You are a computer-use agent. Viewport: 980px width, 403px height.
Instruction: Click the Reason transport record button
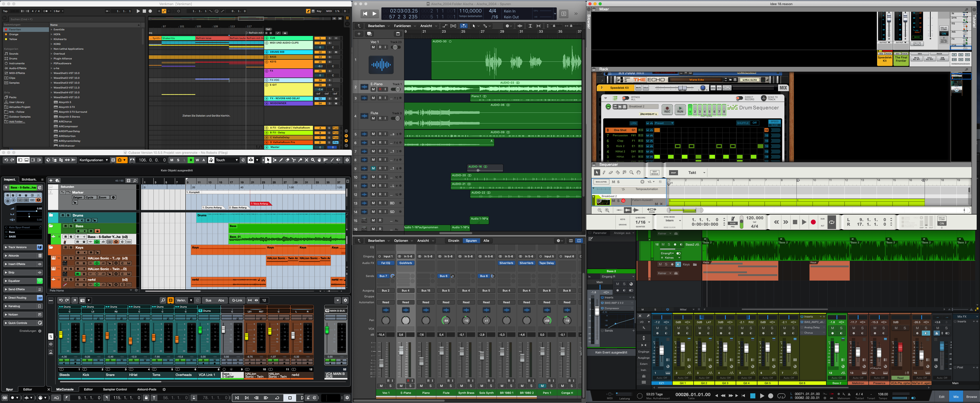point(813,222)
